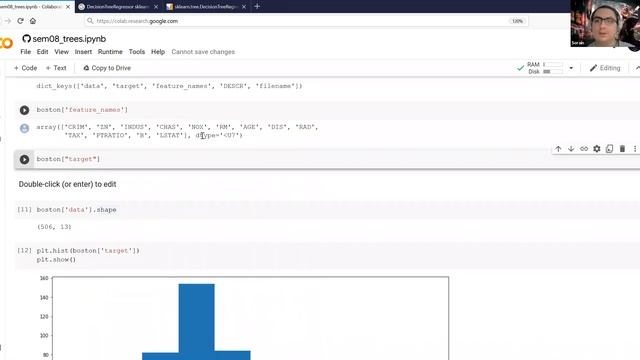Open the Help menu
Image resolution: width=640 pixels, height=360 pixels.
tap(158, 52)
